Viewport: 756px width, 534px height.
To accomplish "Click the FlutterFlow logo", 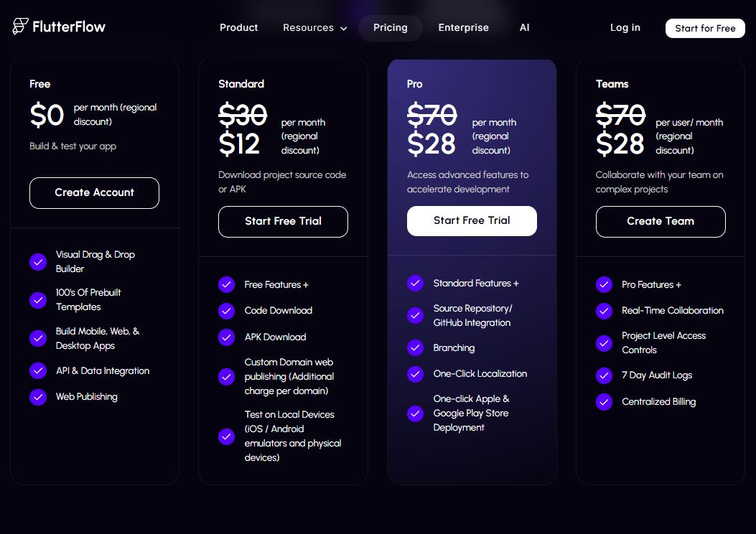I will point(57,27).
